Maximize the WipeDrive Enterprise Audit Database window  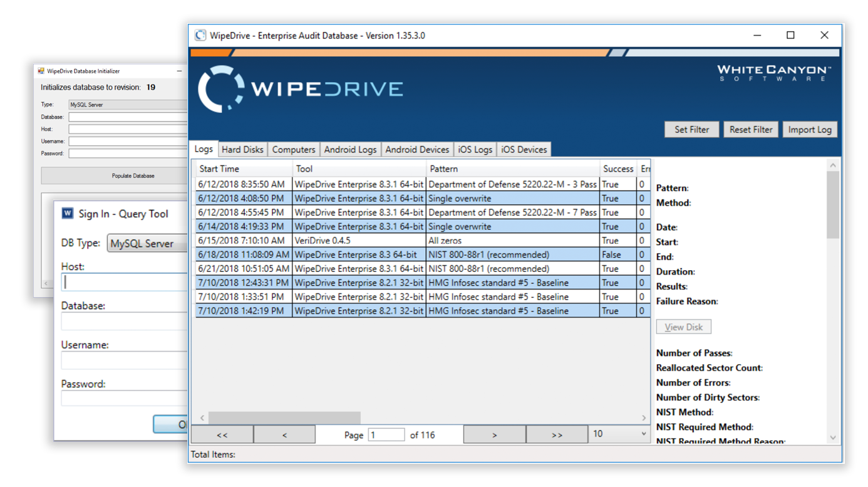point(790,35)
